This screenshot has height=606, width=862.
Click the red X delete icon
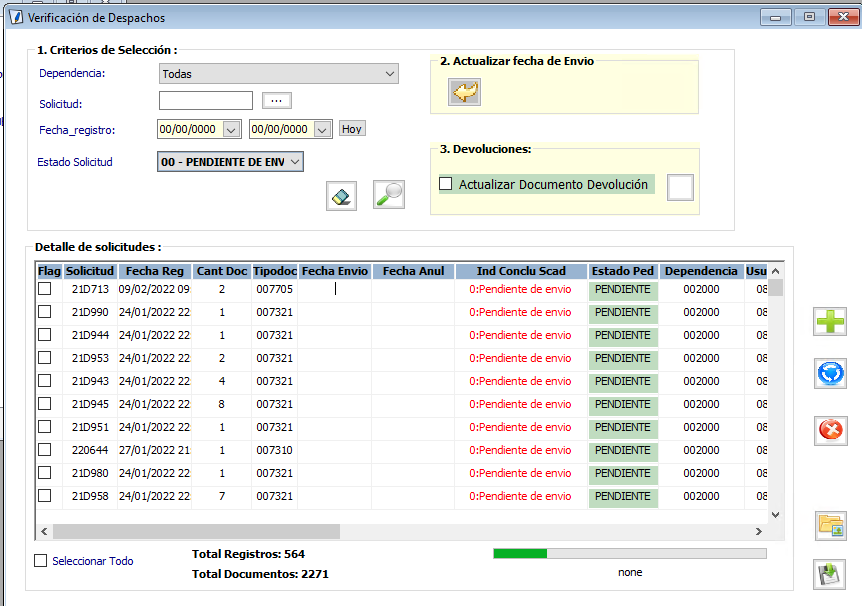click(x=830, y=430)
